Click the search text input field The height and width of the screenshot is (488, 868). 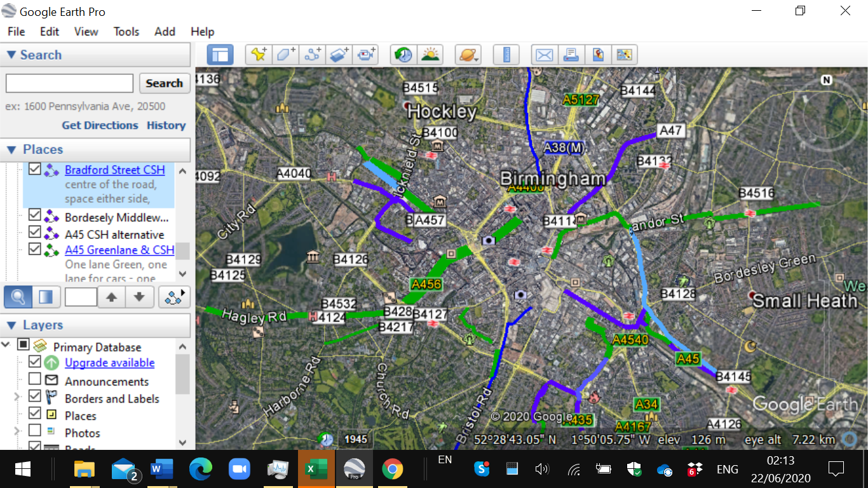coord(69,83)
